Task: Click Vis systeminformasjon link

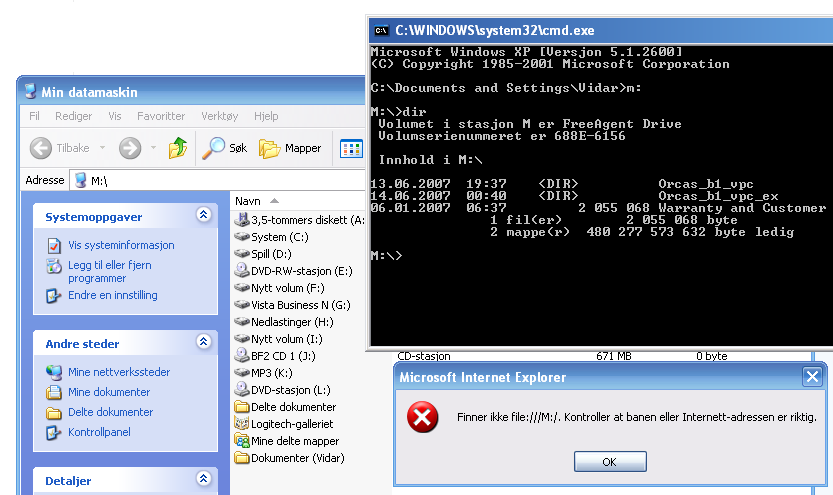Action: pos(121,245)
